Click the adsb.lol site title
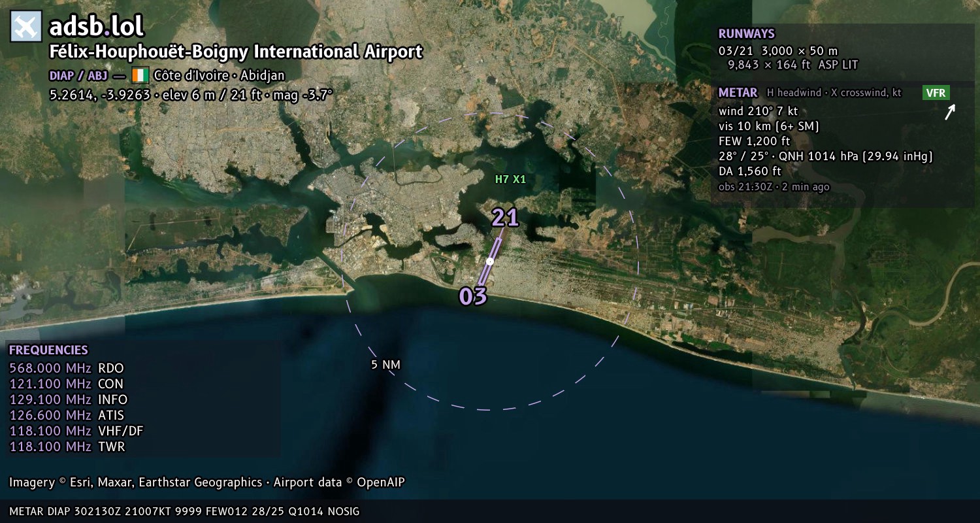Image resolution: width=980 pixels, height=523 pixels. [97, 27]
